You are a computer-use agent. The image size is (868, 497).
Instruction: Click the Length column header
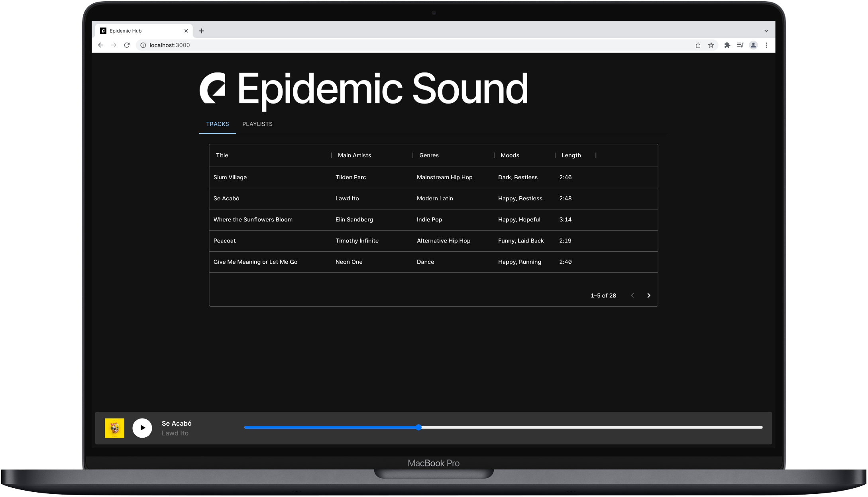pos(571,155)
